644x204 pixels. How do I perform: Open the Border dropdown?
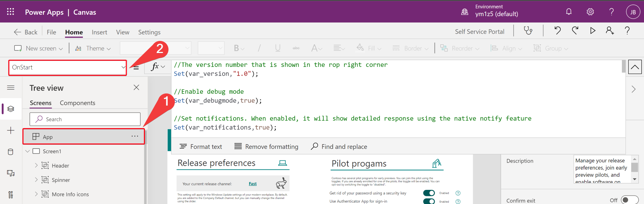point(411,48)
